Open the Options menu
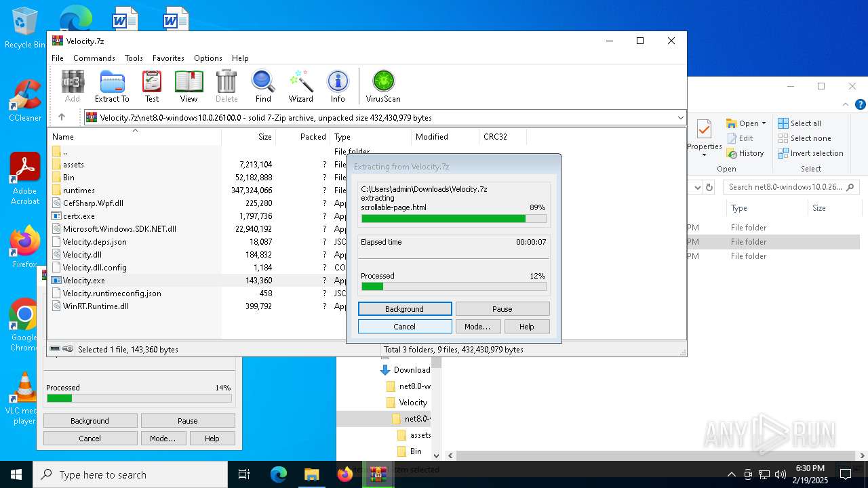This screenshot has height=488, width=868. click(208, 58)
